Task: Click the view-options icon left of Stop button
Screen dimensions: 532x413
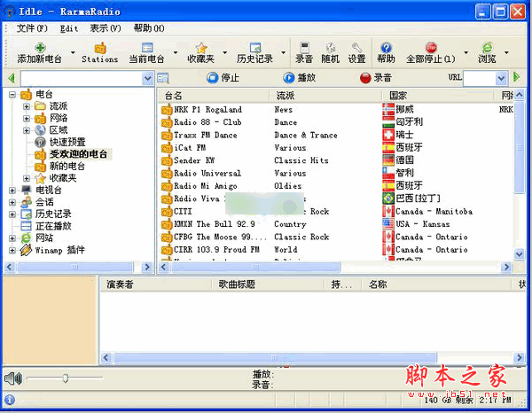Action: point(163,78)
